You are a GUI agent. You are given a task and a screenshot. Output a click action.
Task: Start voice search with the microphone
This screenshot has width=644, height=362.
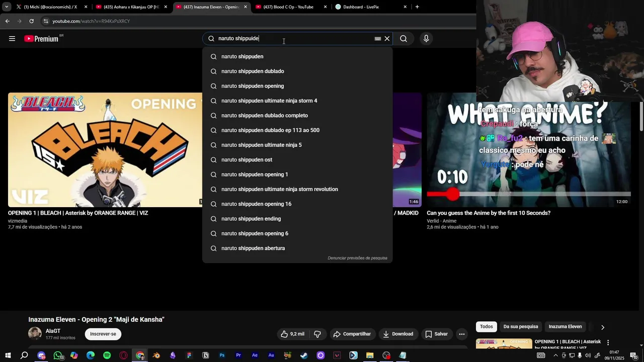[x=426, y=39]
